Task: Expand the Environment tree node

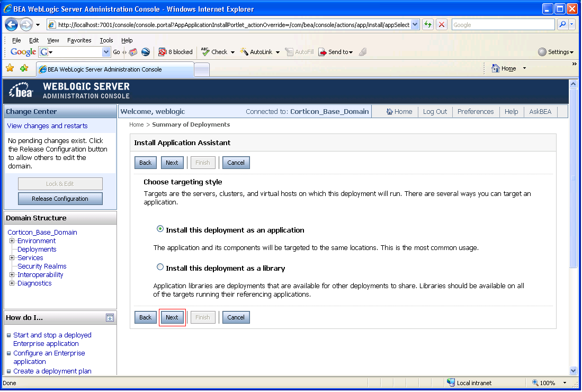Action: tap(12, 241)
